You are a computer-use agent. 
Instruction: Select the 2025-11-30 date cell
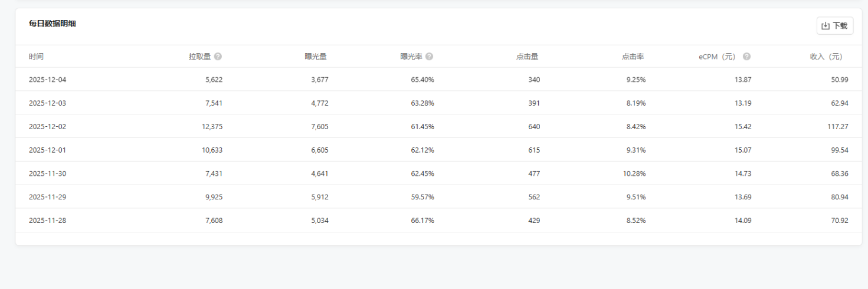(48, 174)
